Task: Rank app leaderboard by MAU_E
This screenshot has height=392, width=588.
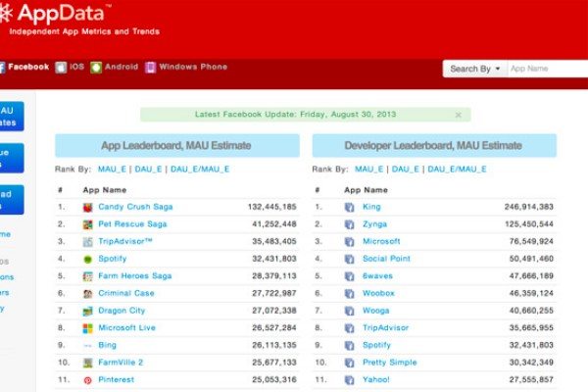Action: [112, 170]
